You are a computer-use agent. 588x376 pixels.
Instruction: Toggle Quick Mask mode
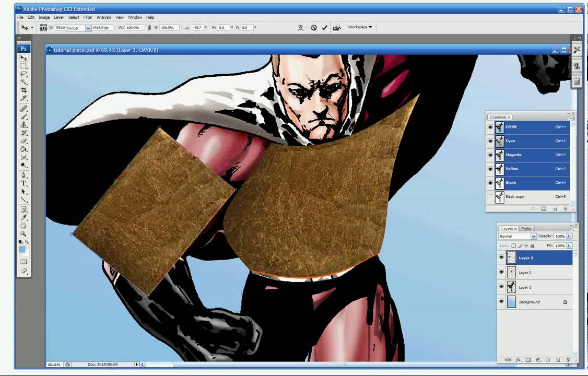(x=23, y=262)
